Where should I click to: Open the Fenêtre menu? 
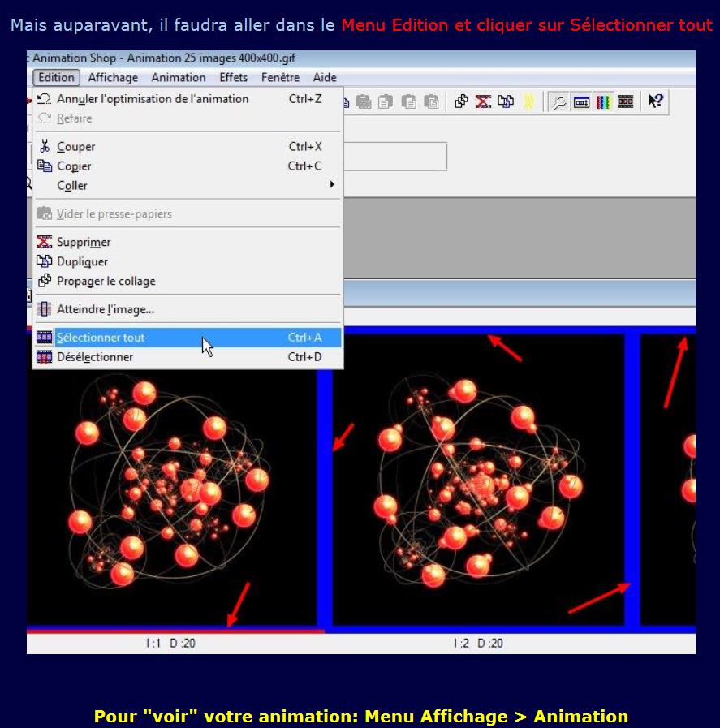(x=280, y=78)
